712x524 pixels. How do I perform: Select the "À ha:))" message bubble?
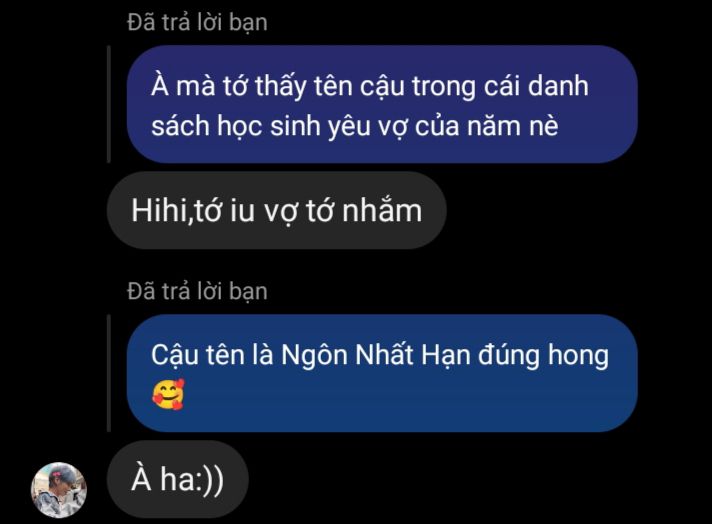(x=178, y=479)
